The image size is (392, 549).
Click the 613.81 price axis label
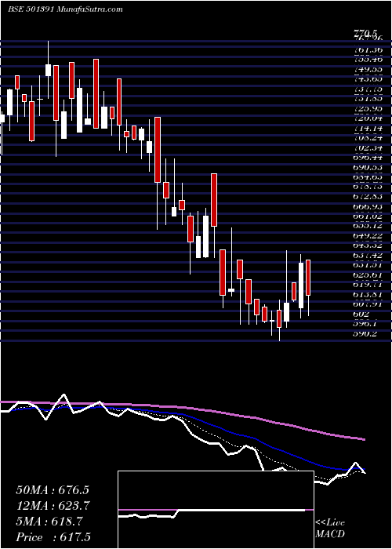[368, 295]
